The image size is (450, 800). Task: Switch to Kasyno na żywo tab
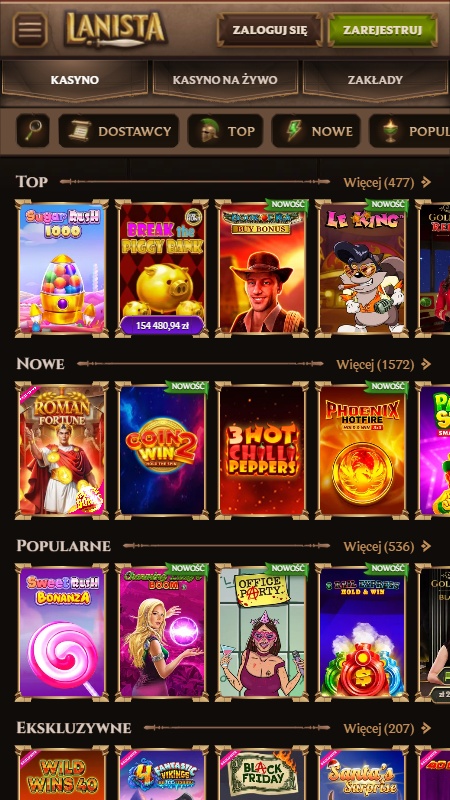tap(225, 80)
